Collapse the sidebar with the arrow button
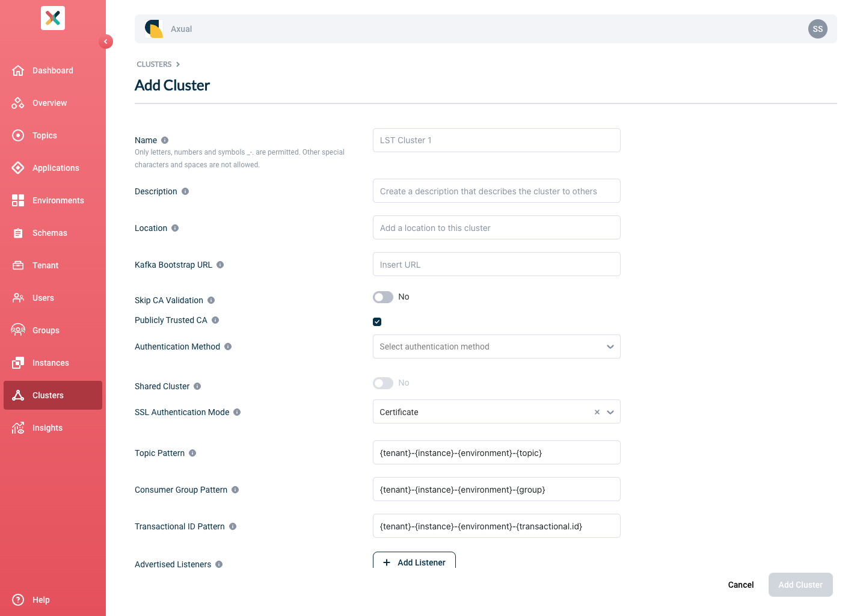Screen dimensions: 866x616 (106, 42)
